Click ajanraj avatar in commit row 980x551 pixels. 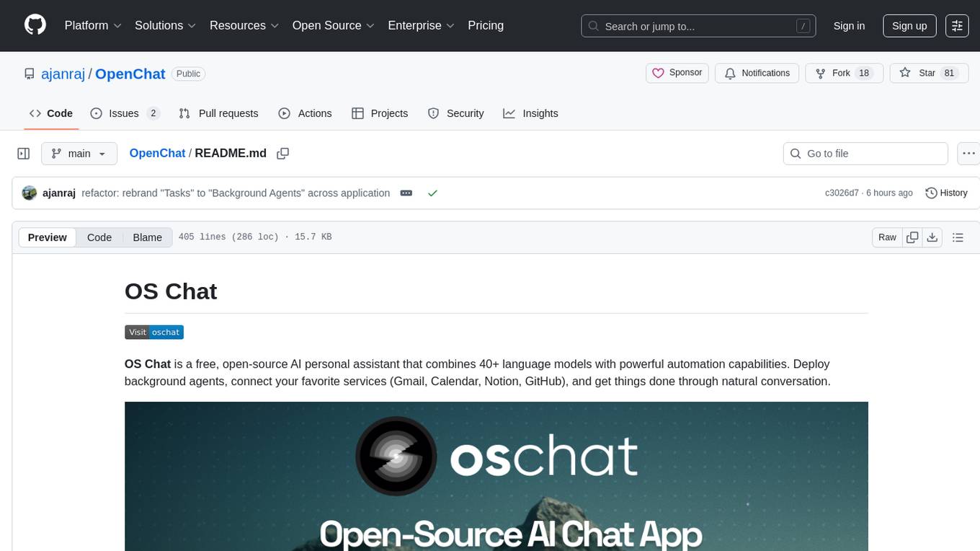[30, 193]
